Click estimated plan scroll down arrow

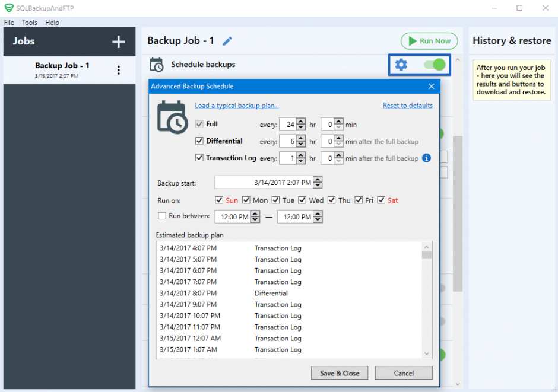click(x=426, y=353)
